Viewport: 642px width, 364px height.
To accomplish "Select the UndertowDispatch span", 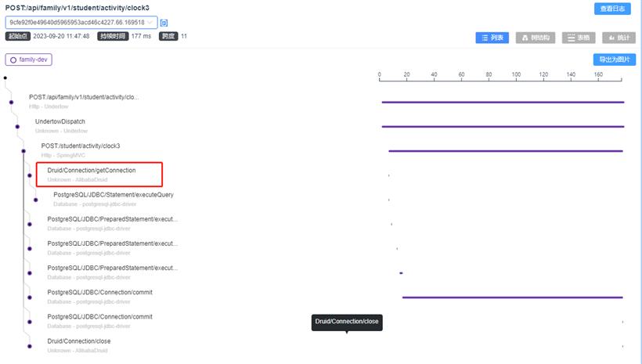I will point(60,121).
